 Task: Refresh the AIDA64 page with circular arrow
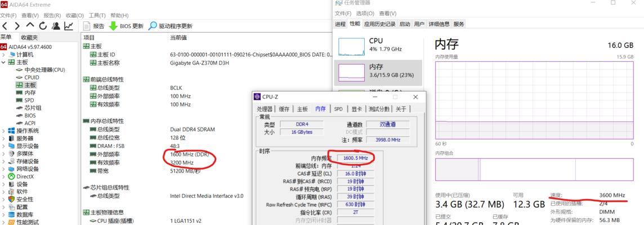pos(43,26)
